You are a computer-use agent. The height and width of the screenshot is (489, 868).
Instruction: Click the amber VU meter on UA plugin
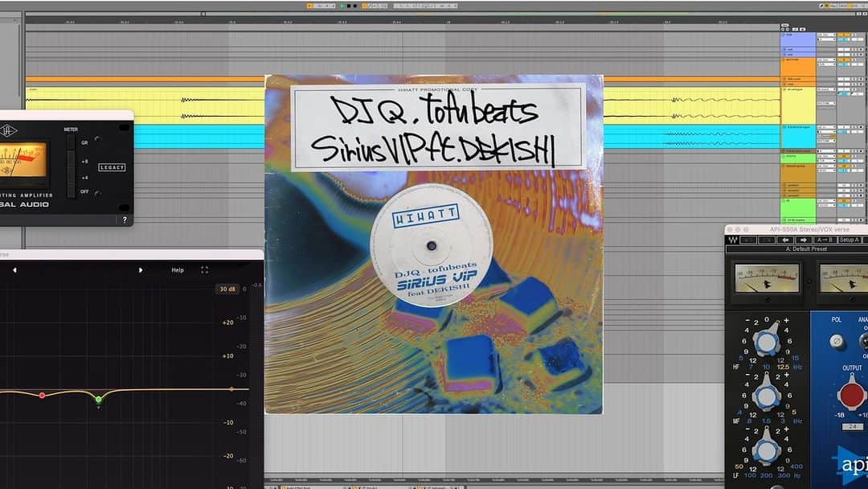coord(23,160)
